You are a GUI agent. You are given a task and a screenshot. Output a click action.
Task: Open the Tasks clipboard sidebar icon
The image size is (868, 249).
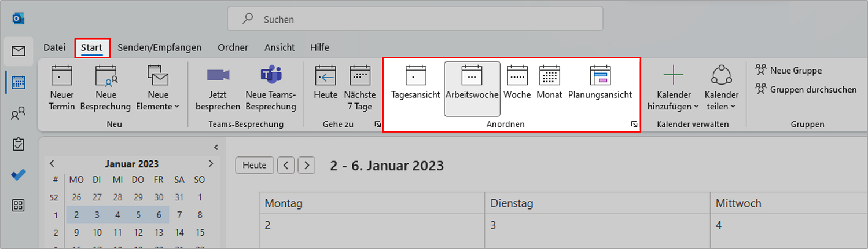[19, 144]
